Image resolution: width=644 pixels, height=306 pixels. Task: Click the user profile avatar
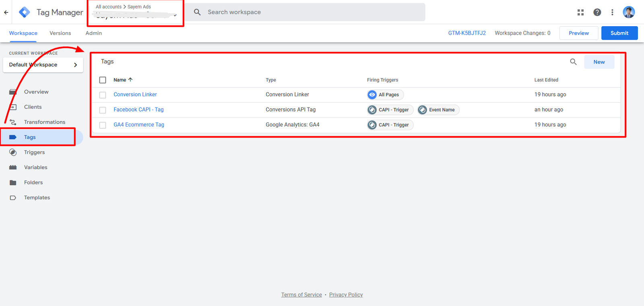coord(628,12)
